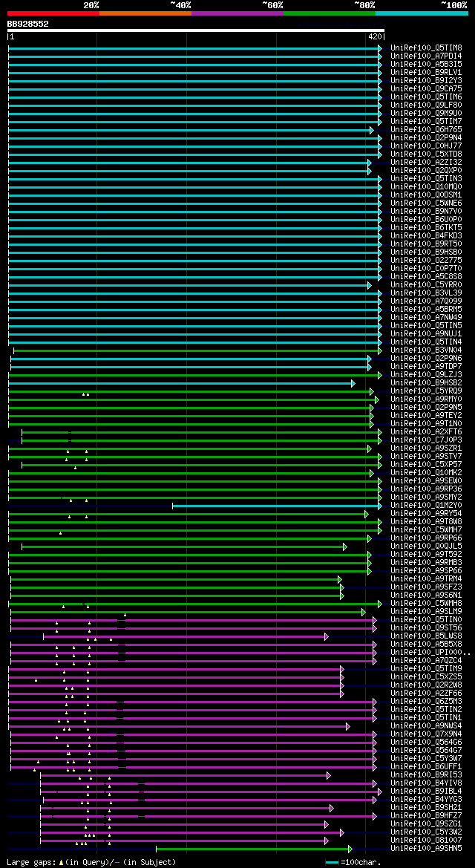475x868 pixels.
Task: Click the UniRef100_C5YRR0 alignment arrowhead
Action: (x=370, y=285)
